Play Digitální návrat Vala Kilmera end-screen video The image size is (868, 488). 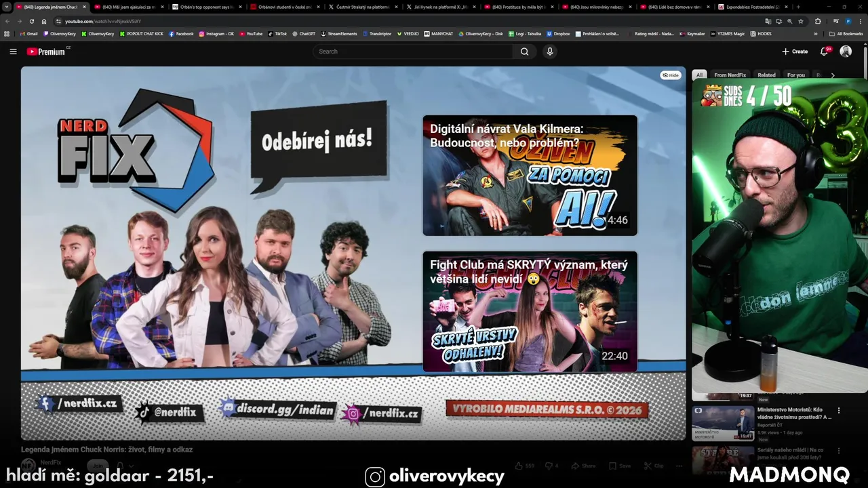(530, 176)
